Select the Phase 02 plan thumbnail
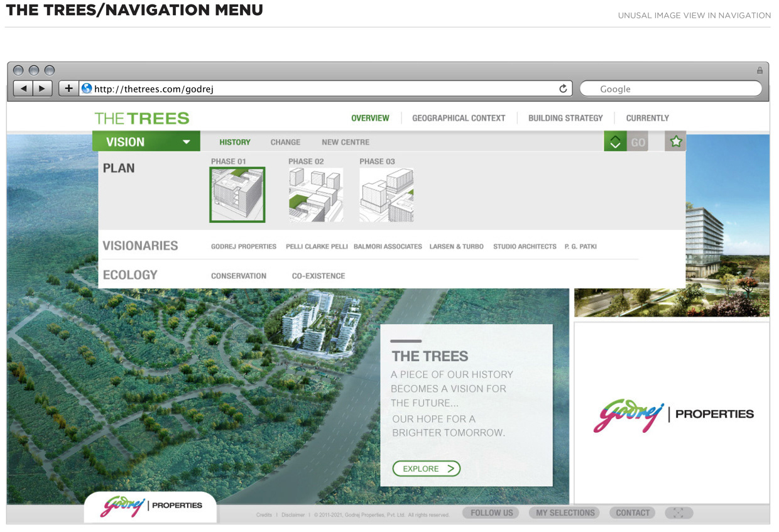Screen dimensions: 779x532 click(316, 195)
